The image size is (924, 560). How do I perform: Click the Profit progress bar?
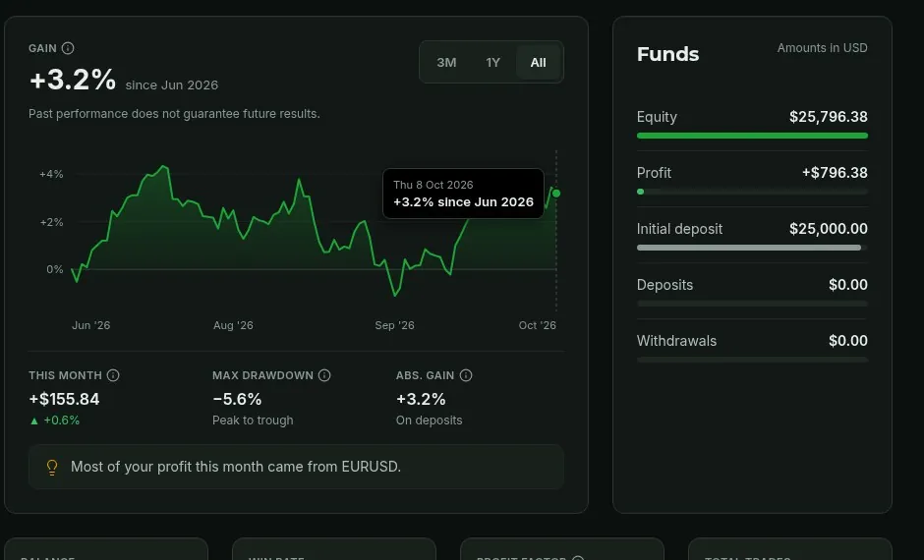pyautogui.click(x=752, y=192)
